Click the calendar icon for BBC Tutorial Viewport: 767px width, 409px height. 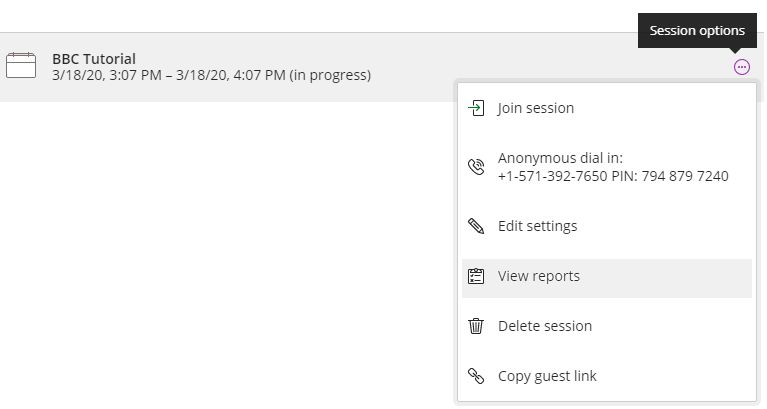point(21,65)
